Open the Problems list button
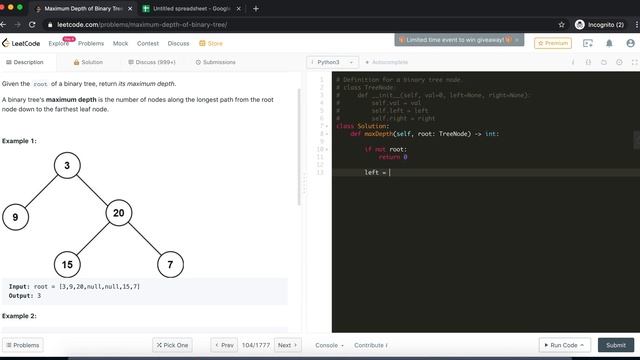 coord(23,345)
